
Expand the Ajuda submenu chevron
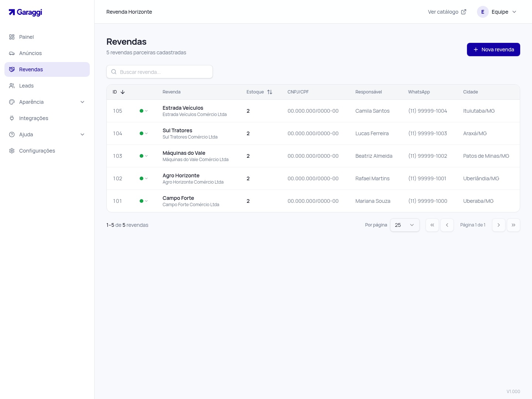82,134
